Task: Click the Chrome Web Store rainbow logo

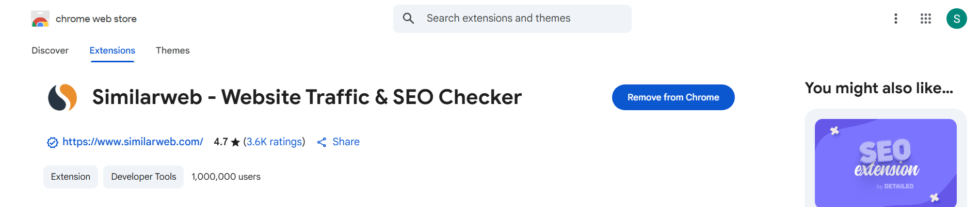Action: click(40, 19)
